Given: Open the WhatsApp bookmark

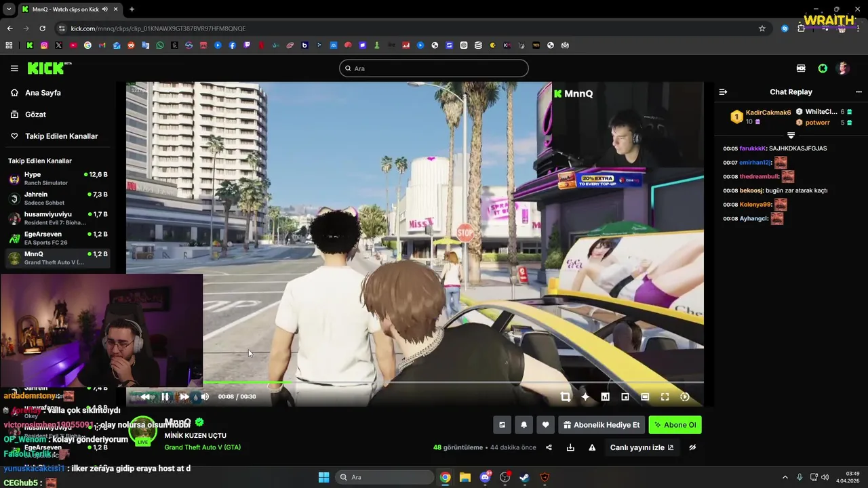Looking at the screenshot, I should pyautogui.click(x=160, y=45).
